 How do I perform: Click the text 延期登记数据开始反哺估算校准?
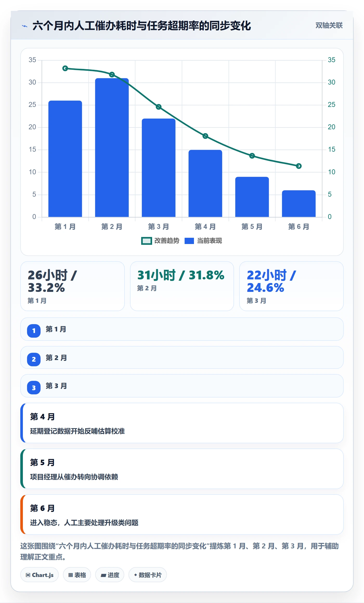pos(77,431)
